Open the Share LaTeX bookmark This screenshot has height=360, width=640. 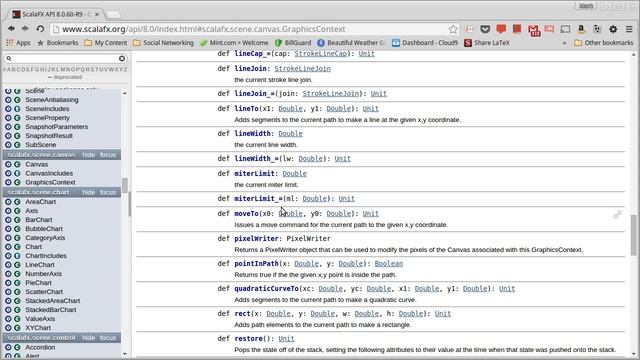tap(487, 42)
